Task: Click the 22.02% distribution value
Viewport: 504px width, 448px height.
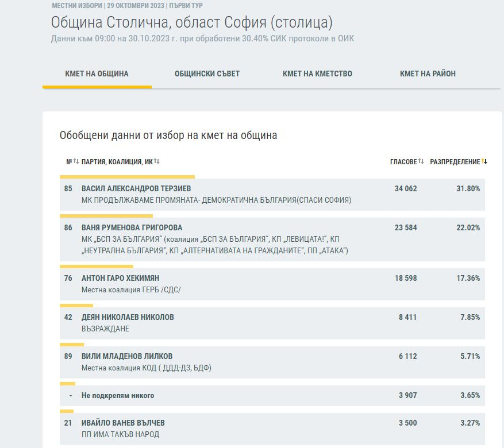Action: point(468,227)
